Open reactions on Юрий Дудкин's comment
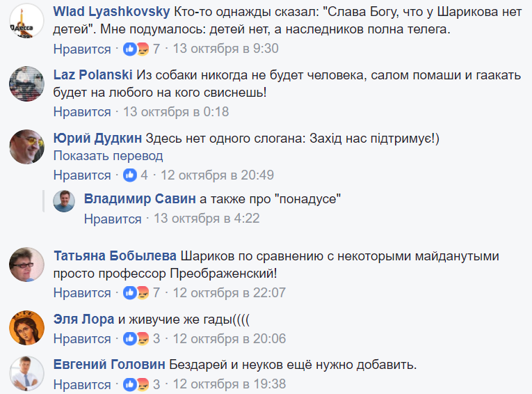Image resolution: width=532 pixels, height=394 pixels. tap(131, 175)
